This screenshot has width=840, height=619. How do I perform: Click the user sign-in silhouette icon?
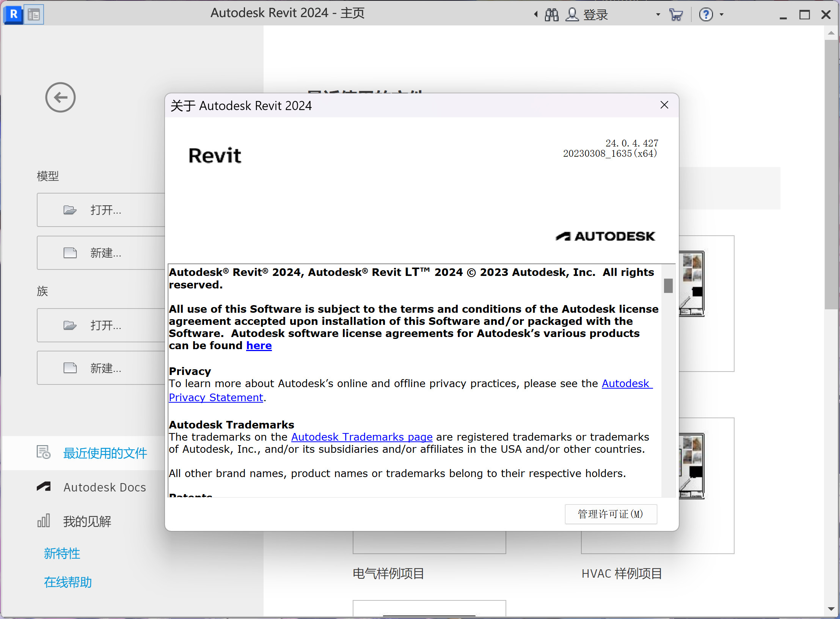tap(572, 15)
